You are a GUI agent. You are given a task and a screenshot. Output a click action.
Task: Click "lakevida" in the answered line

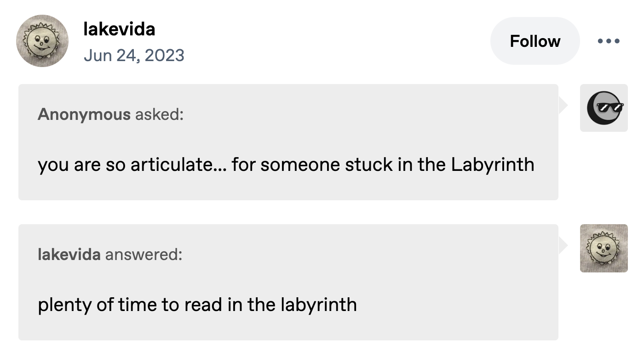[69, 254]
